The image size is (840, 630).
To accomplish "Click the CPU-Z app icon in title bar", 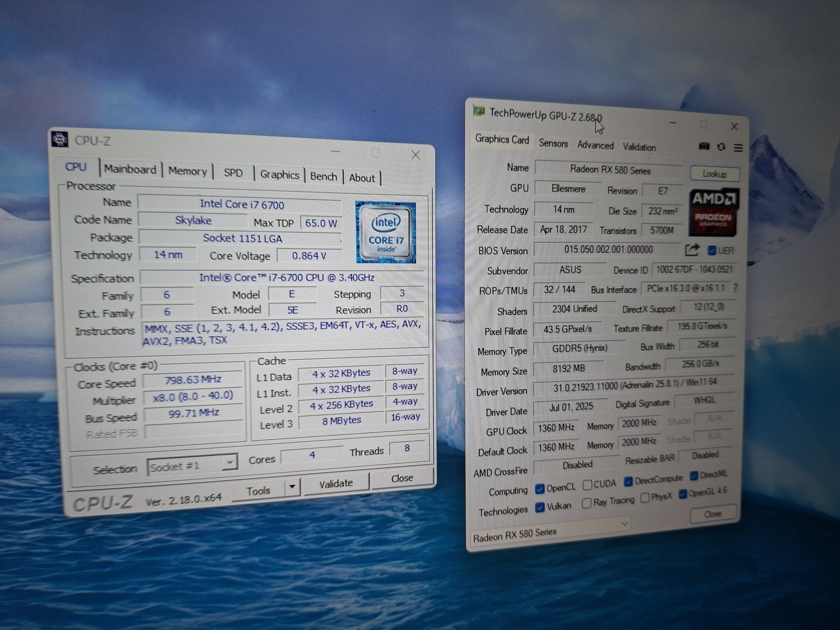I will click(60, 139).
